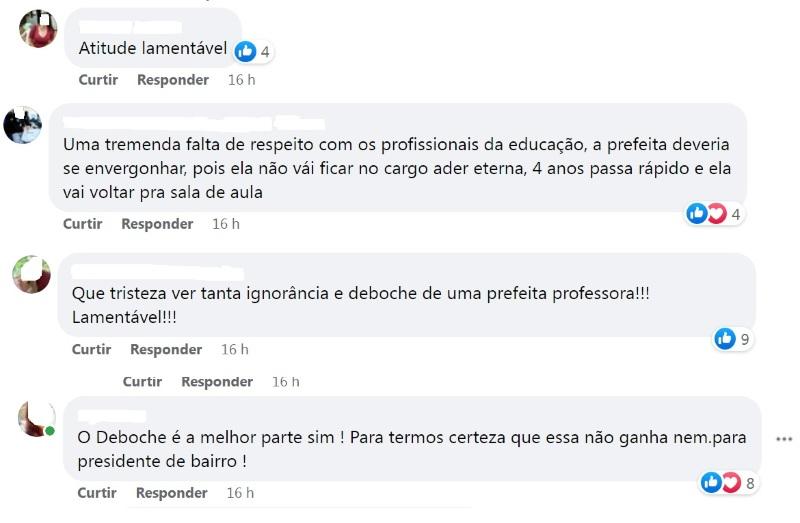
Task: Click Curtir under the "falta de respeito" comment
Action: (83, 224)
